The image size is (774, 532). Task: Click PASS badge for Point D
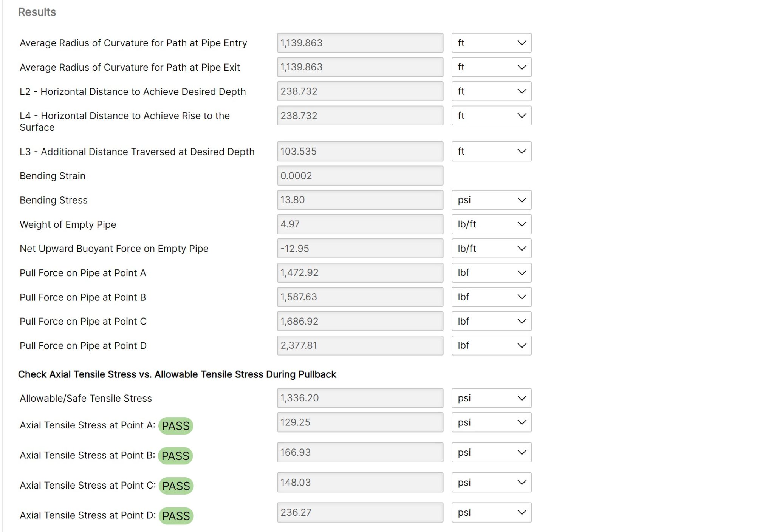(176, 516)
